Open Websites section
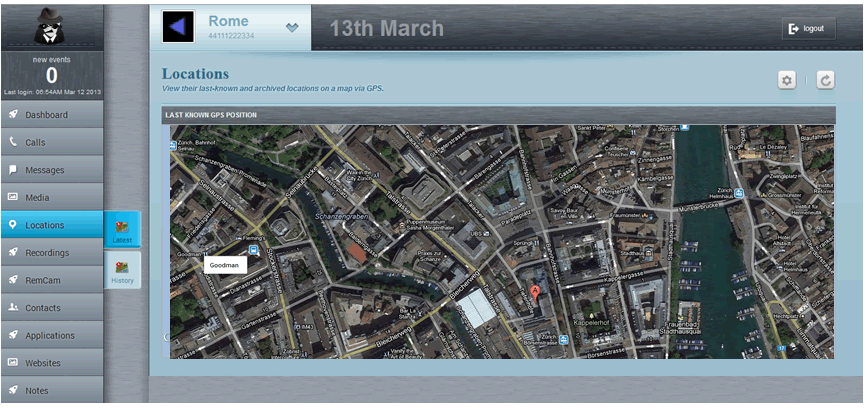 click(x=51, y=363)
